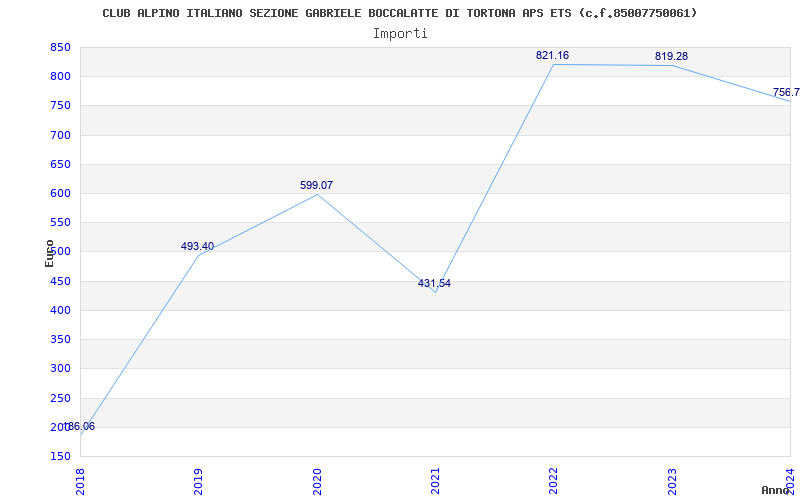
Task: Click the chart title with c.f.85007750061
Action: tap(399, 13)
